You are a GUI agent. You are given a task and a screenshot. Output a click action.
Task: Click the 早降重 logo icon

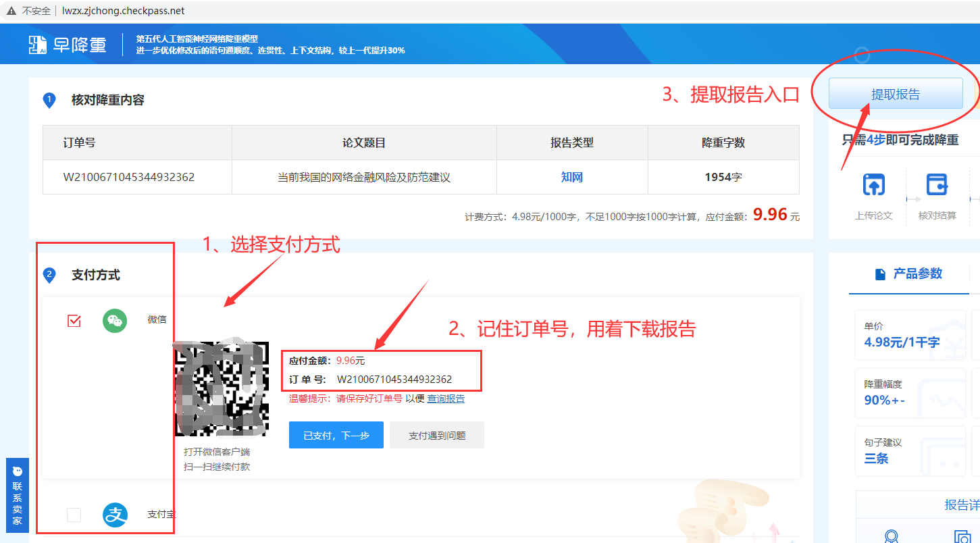click(x=38, y=45)
